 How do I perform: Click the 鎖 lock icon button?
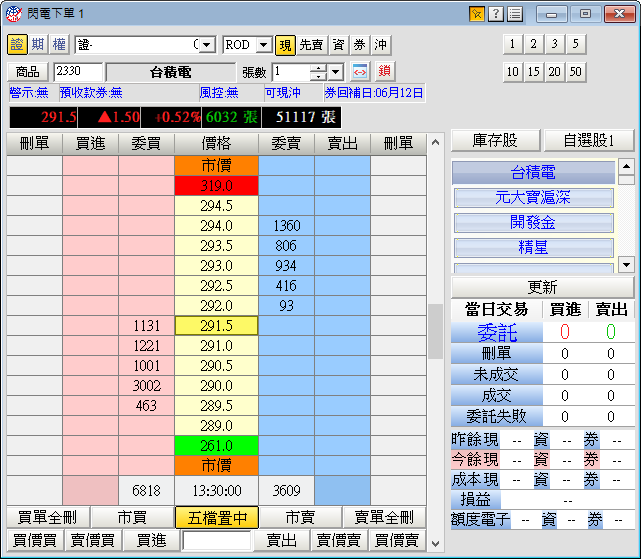(x=384, y=72)
